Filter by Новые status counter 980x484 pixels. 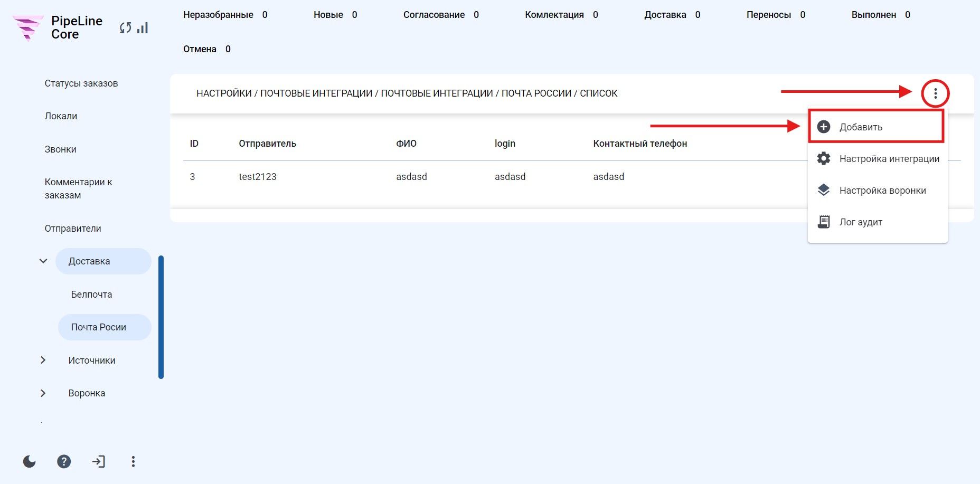point(335,15)
